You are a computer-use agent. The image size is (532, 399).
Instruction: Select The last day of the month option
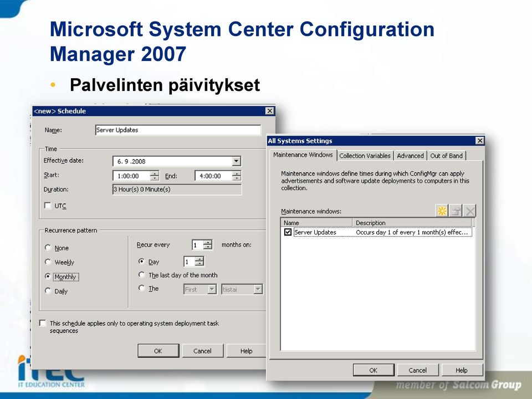pyautogui.click(x=141, y=275)
